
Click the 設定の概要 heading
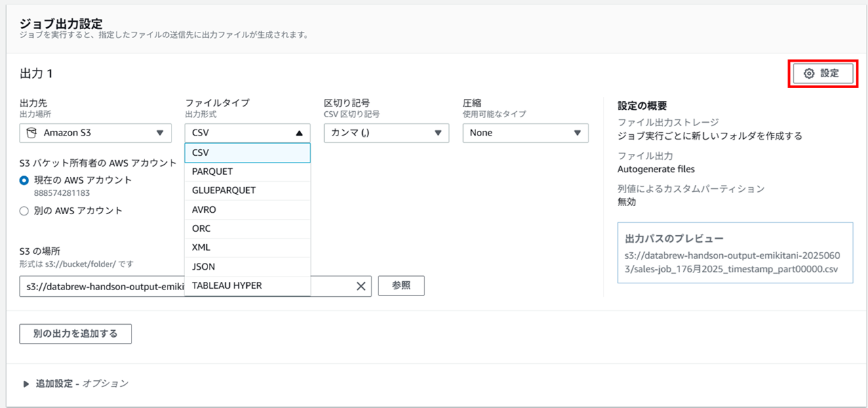642,106
